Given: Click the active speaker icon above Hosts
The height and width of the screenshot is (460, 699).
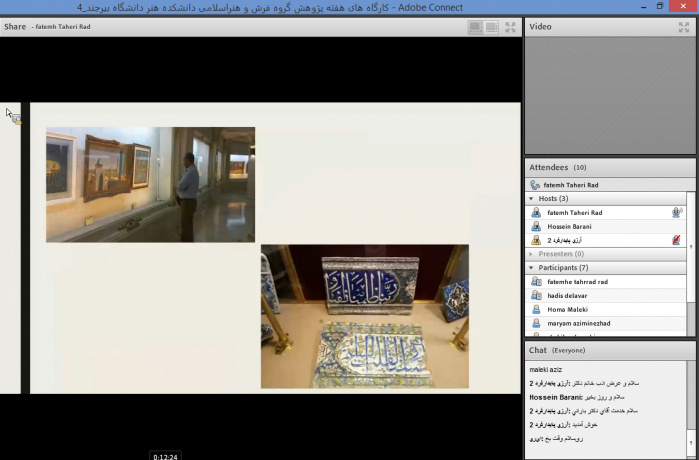Looking at the screenshot, I should [535, 185].
